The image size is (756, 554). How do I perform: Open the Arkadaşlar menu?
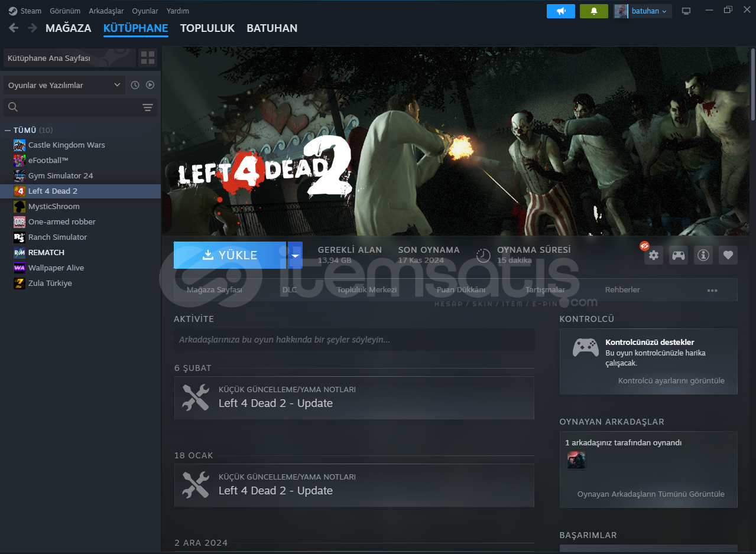[x=106, y=11]
